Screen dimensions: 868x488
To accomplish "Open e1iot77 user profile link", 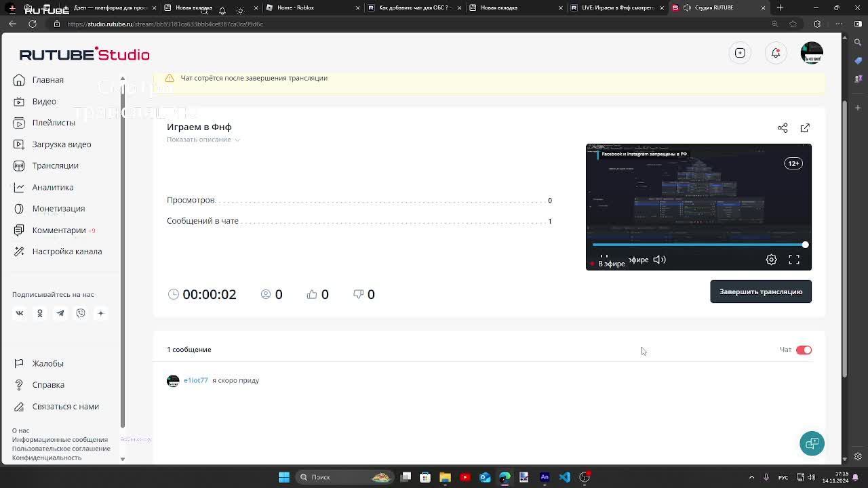I will click(195, 380).
